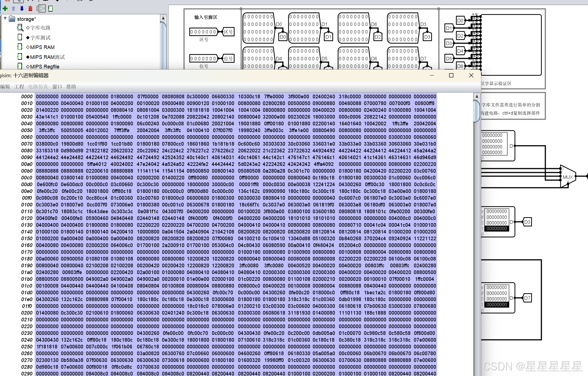Select the edit circuit appearance icon

51,9
